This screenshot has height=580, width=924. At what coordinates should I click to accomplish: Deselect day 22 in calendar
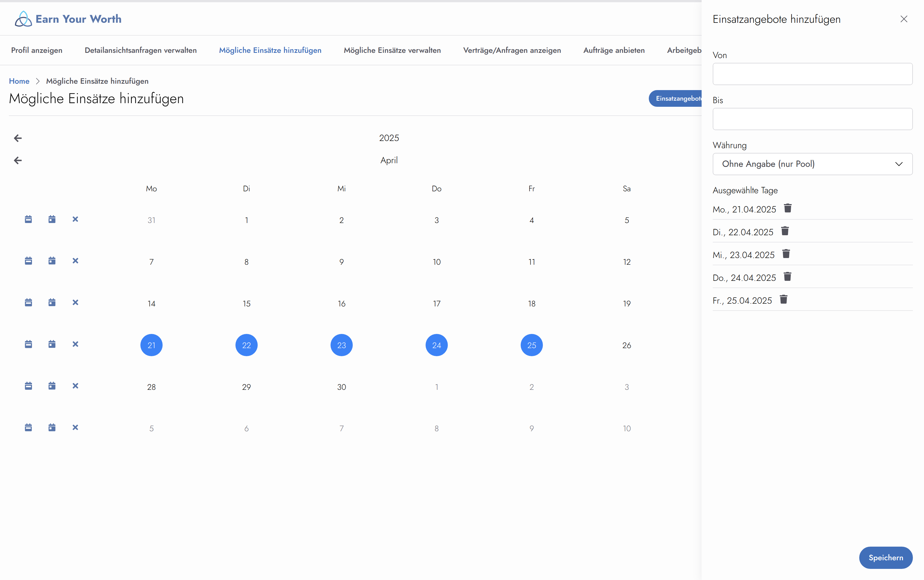(x=246, y=345)
